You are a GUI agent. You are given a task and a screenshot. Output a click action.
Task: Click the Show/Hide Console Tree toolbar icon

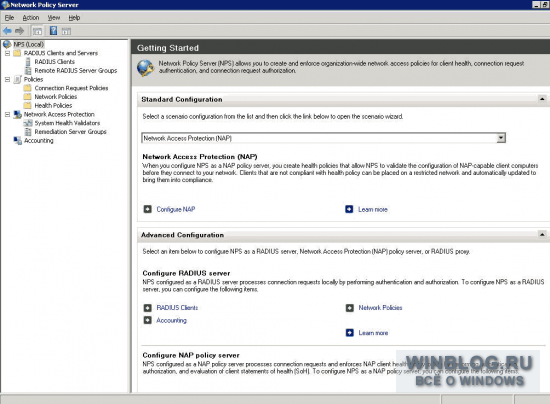click(37, 31)
